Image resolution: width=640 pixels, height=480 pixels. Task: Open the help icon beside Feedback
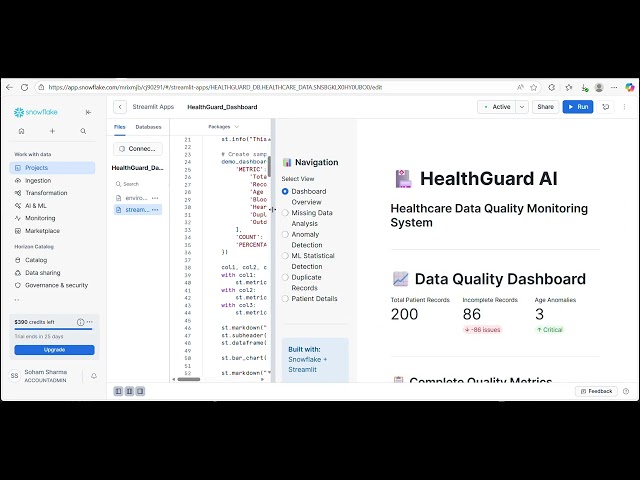pos(626,391)
